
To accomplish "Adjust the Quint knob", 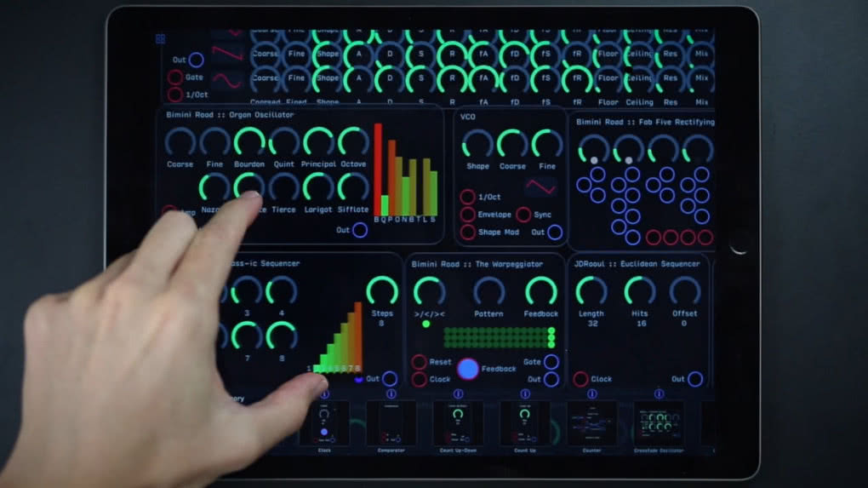I will point(284,143).
